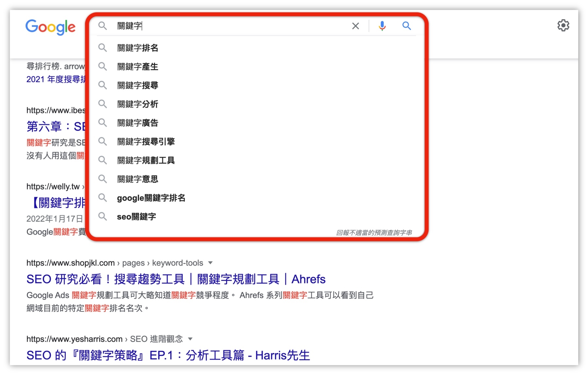Expand the breadcrumb arrow after SEO 進階觀念
Image resolution: width=588 pixels, height=375 pixels.
tap(190, 339)
